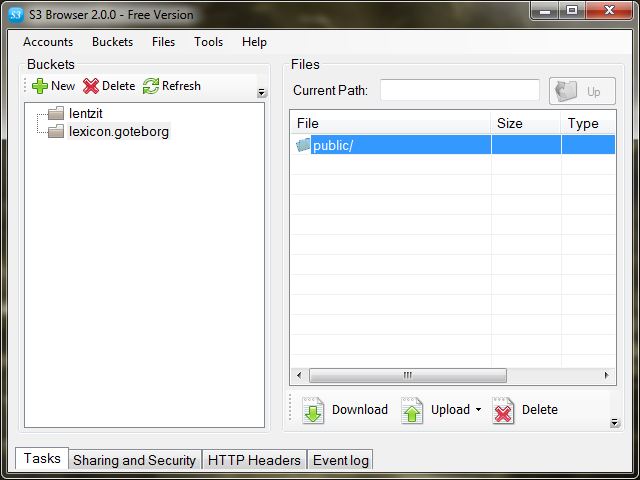640x480 pixels.
Task: Switch to the HTTP Headers tab
Action: coord(254,460)
